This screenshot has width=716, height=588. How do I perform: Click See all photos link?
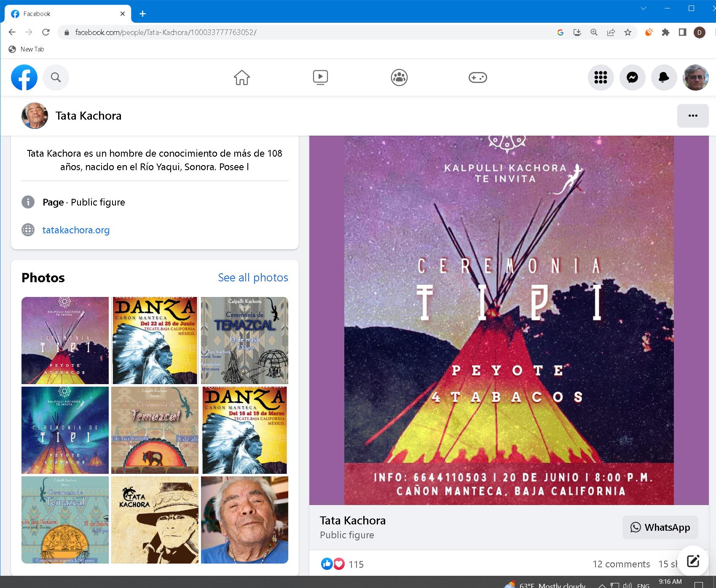tap(253, 278)
